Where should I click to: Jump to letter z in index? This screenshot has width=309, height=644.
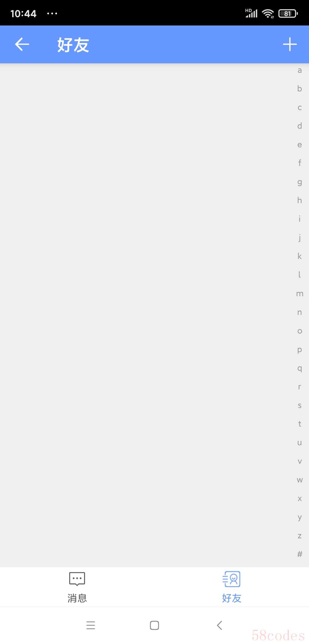pos(300,536)
